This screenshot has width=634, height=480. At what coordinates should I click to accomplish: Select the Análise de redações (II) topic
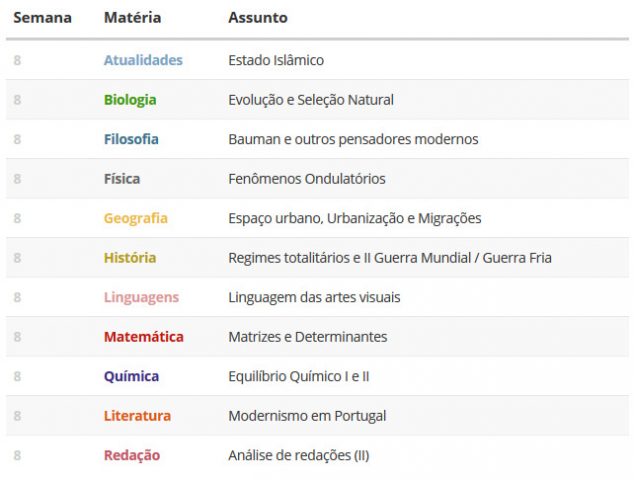(299, 455)
